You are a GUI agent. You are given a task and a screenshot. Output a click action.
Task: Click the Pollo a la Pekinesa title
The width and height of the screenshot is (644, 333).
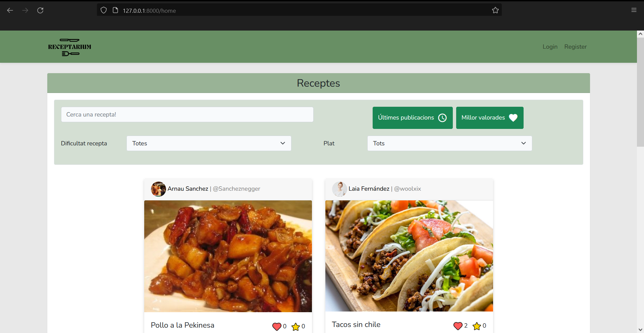pyautogui.click(x=182, y=325)
